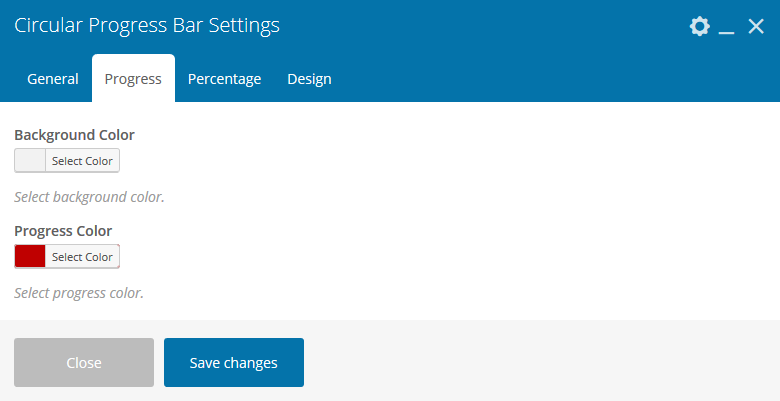Minimize the Circular Progress Bar Settings panel
The image size is (780, 401).
(x=727, y=28)
